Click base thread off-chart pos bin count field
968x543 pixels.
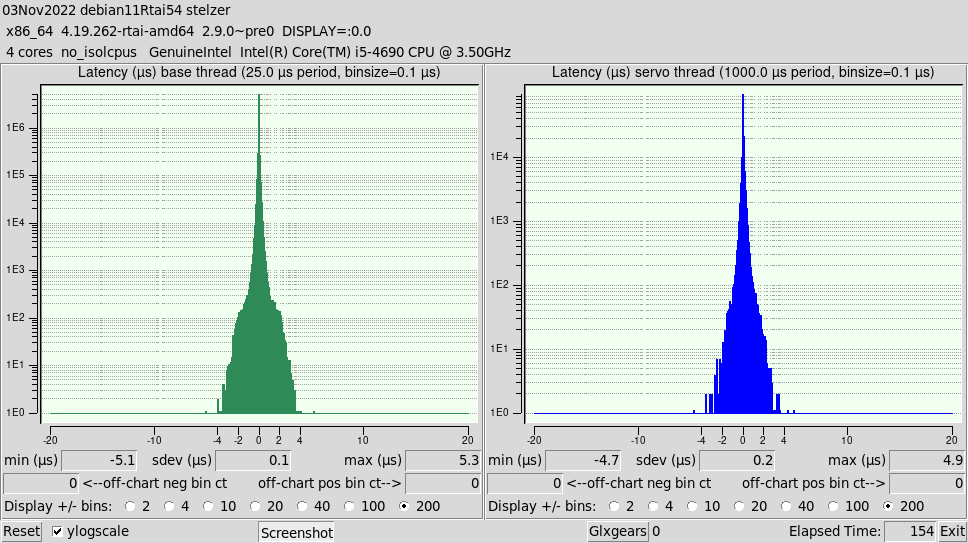443,483
